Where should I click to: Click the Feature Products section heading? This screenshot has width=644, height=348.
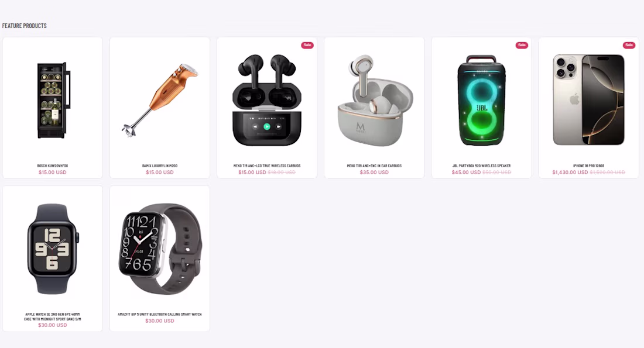tap(24, 26)
